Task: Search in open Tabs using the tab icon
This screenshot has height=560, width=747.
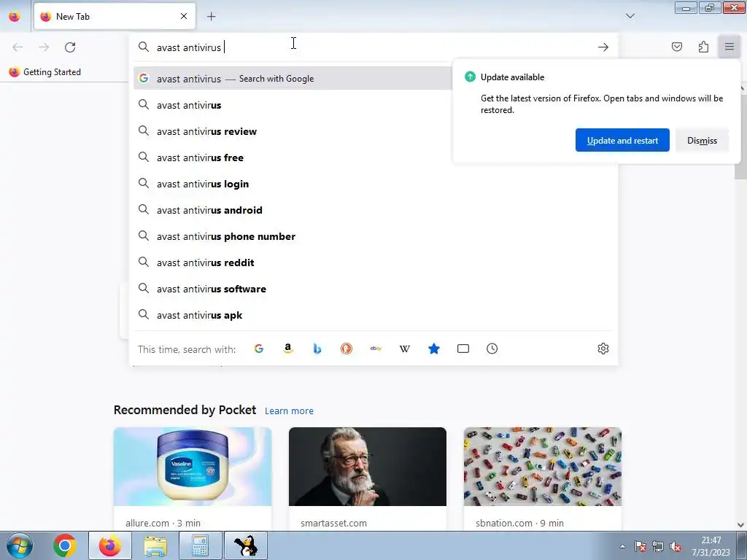Action: click(x=463, y=349)
